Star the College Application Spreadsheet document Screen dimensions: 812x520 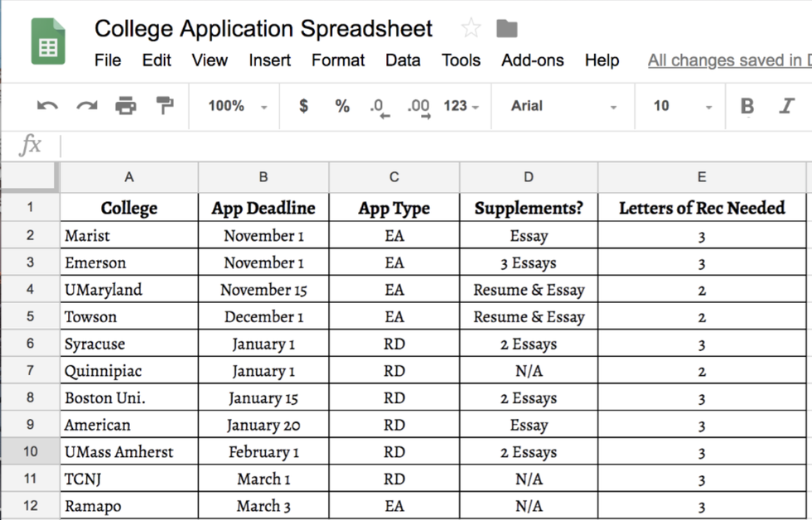471,29
